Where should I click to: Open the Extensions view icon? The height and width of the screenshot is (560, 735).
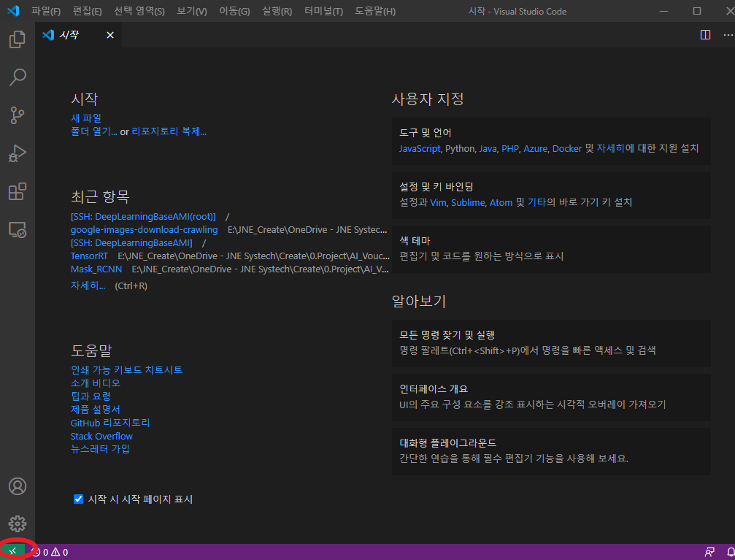click(18, 191)
